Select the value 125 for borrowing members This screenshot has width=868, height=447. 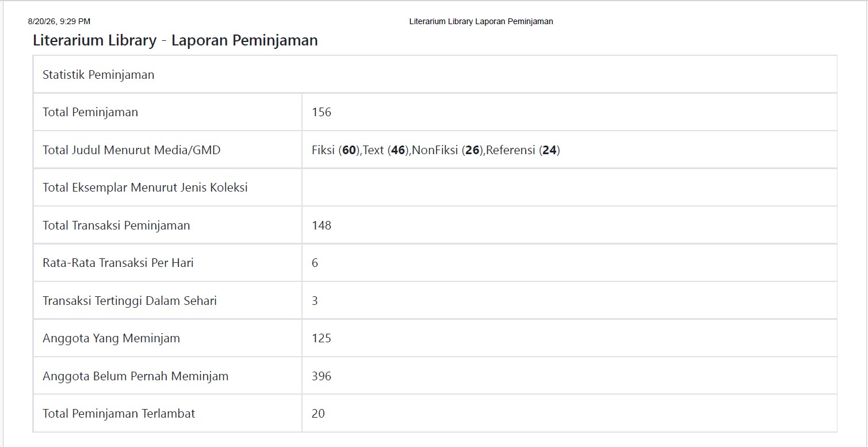pos(322,338)
